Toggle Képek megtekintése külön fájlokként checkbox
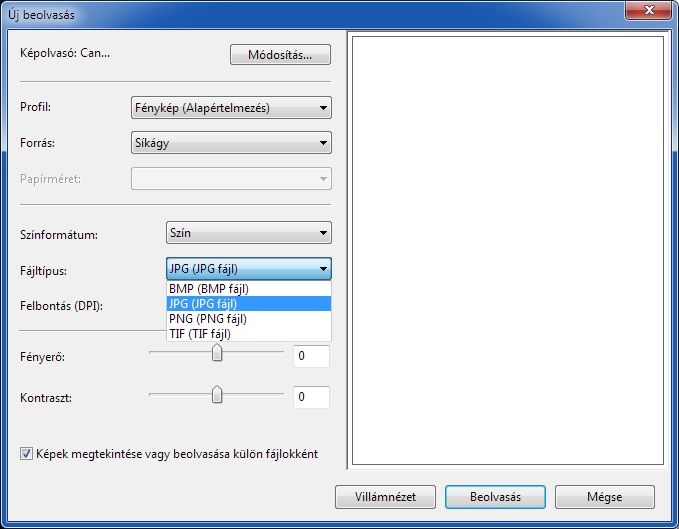 tap(26, 454)
